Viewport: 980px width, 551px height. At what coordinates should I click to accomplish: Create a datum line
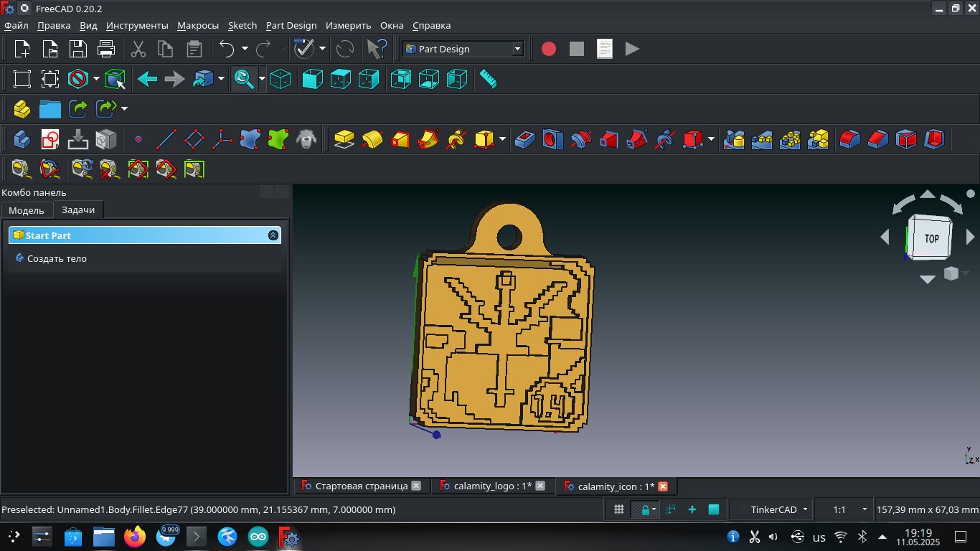coord(166,138)
